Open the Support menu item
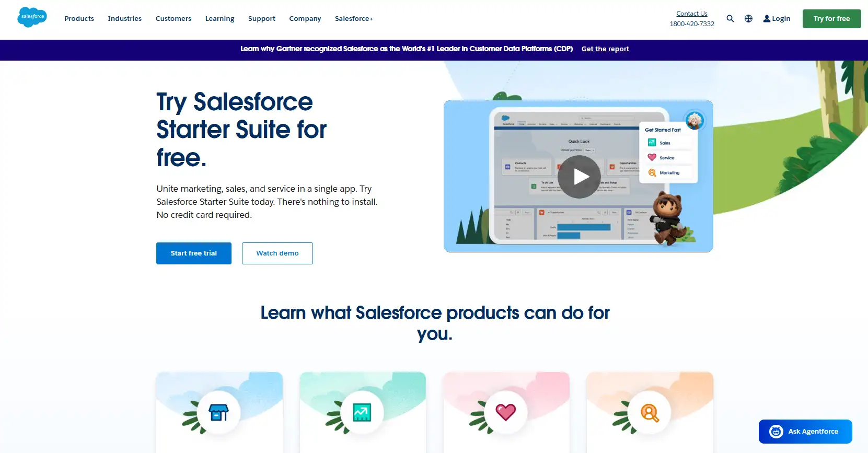The image size is (868, 453). tap(261, 19)
